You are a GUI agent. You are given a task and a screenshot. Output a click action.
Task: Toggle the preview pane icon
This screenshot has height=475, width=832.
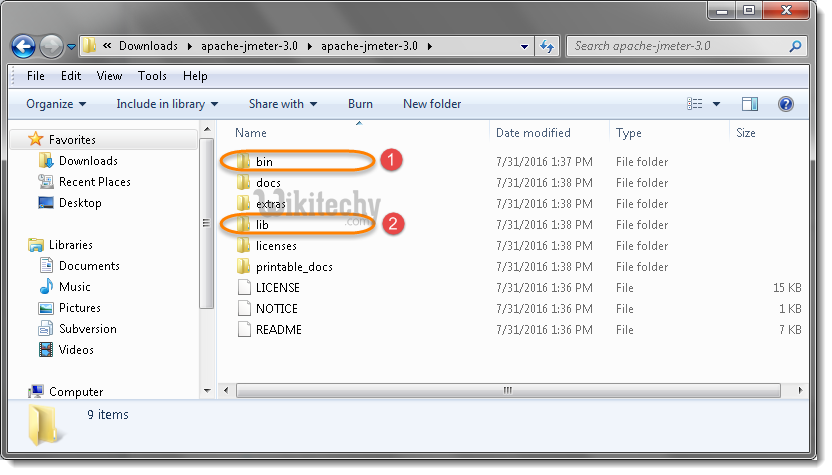750,104
